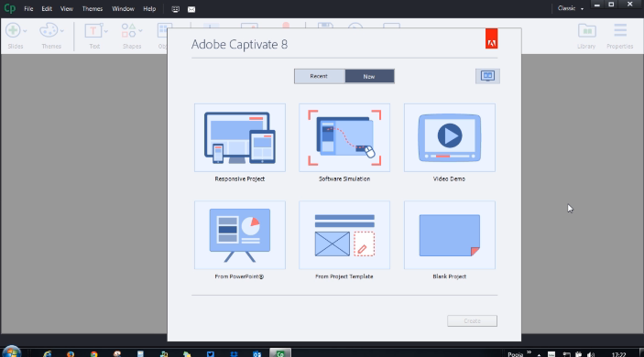Viewport: 644px width, 357px height.
Task: Click the Text tool icon
Action: (x=93, y=30)
